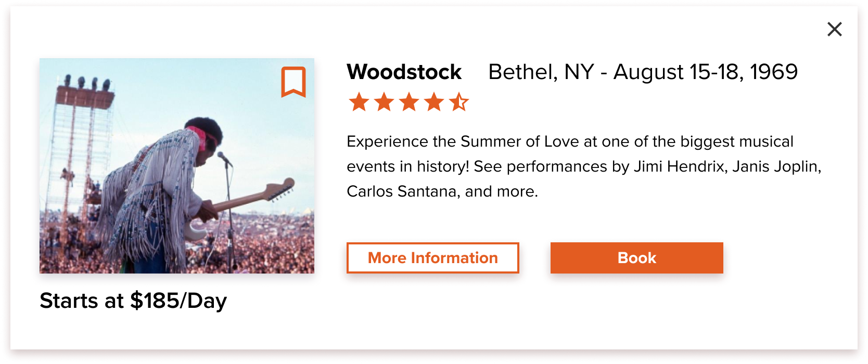Click the Summer of Love description line
868x364 pixels.
(x=570, y=142)
